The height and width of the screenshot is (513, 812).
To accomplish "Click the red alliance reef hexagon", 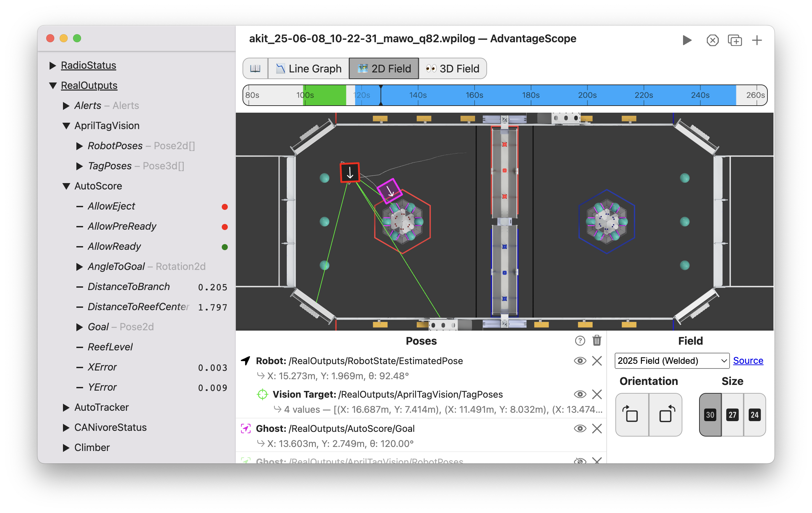I will (x=402, y=222).
